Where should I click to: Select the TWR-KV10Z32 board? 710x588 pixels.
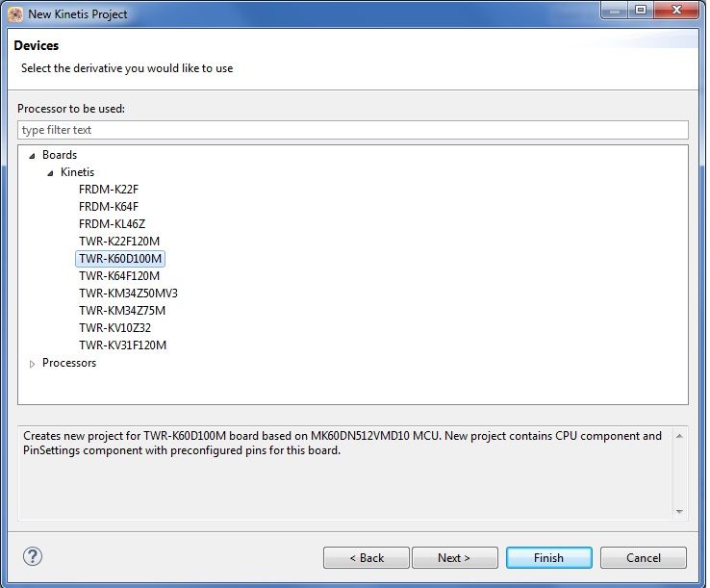pos(114,327)
